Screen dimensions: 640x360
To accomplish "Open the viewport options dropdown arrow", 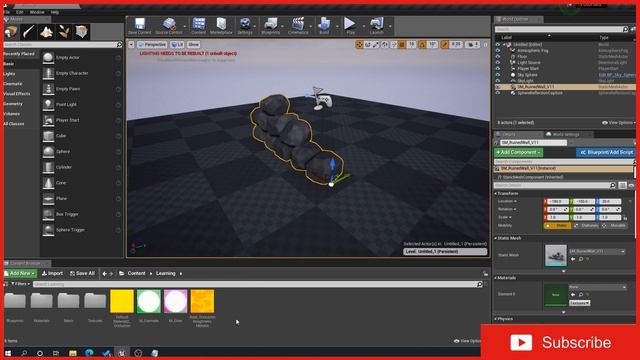I will (131, 44).
